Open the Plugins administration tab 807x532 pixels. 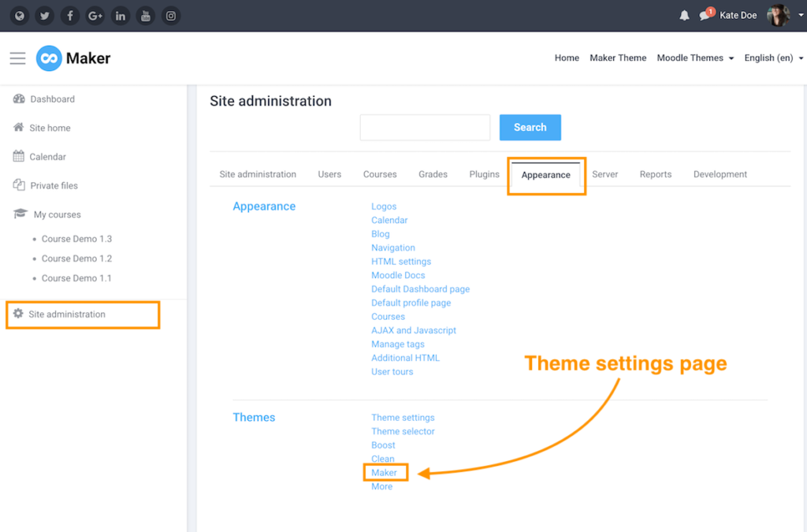tap(484, 174)
